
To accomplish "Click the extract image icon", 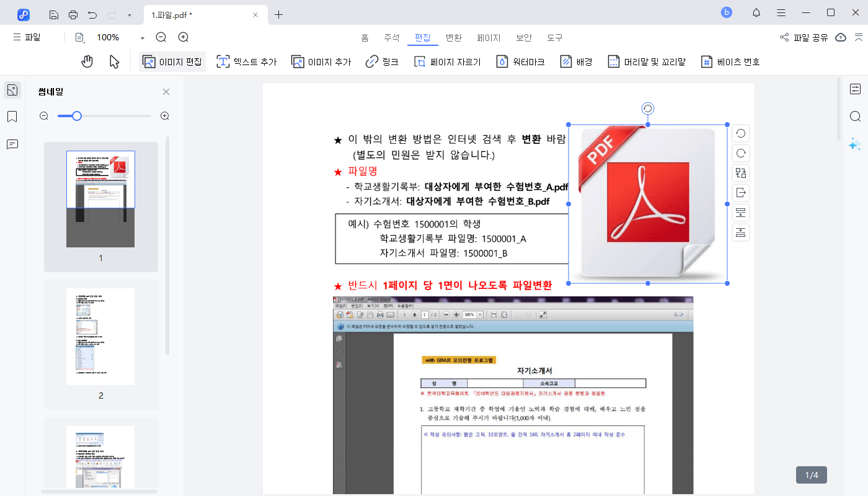I will point(740,193).
